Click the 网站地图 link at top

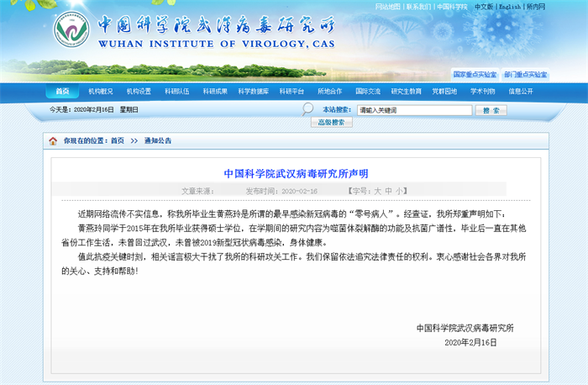[388, 7]
